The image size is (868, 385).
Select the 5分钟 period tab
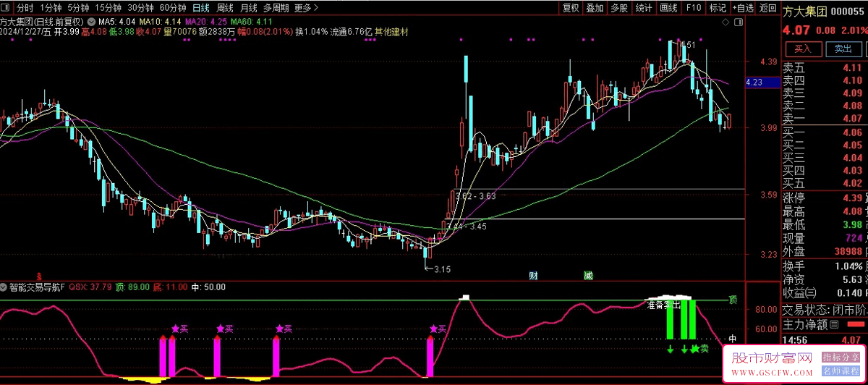point(79,8)
